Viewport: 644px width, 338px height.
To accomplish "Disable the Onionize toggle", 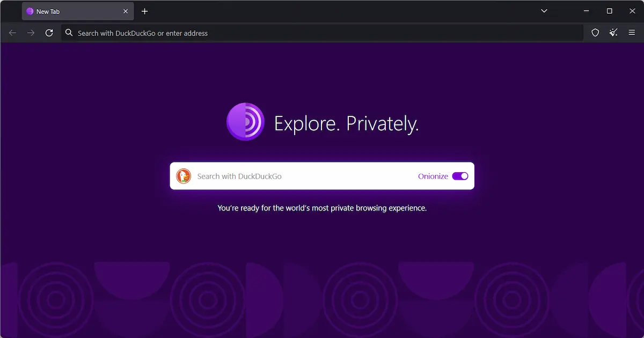I will (460, 176).
